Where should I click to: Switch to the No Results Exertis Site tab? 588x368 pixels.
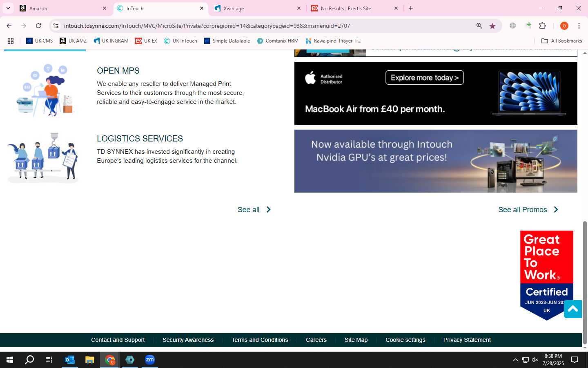(354, 8)
